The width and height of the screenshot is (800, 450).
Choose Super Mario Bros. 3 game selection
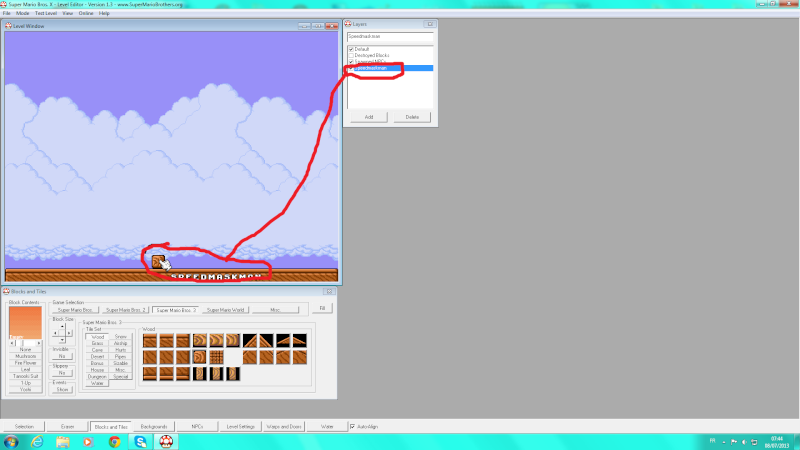pyautogui.click(x=176, y=310)
